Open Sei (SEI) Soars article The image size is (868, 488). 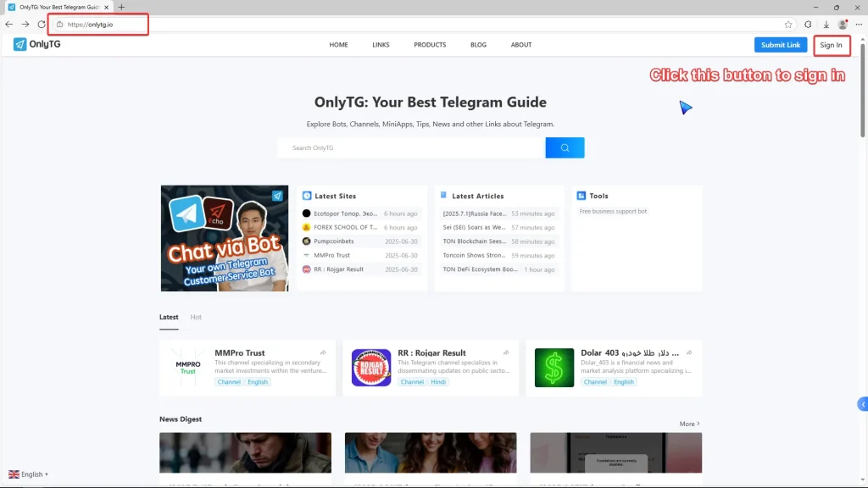(474, 227)
